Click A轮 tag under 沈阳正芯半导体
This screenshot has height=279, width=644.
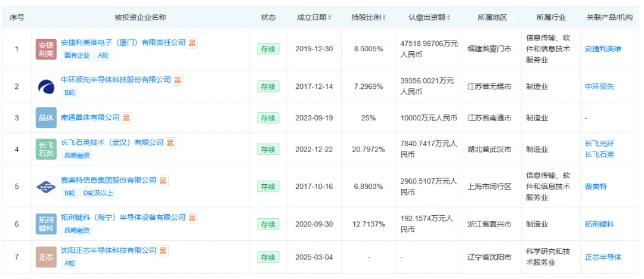pyautogui.click(x=70, y=263)
